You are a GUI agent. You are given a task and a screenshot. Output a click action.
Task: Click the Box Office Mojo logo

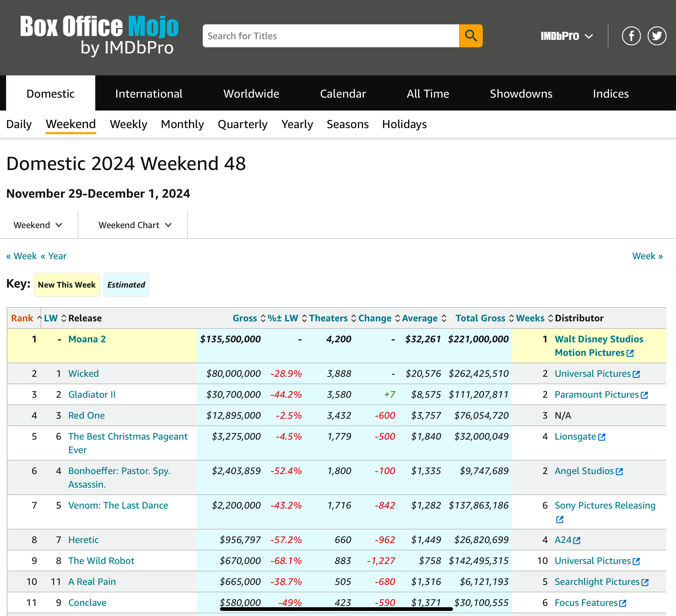pyautogui.click(x=99, y=36)
